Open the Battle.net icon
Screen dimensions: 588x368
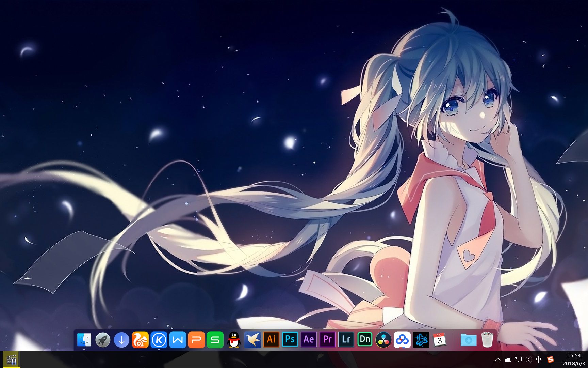click(x=421, y=340)
